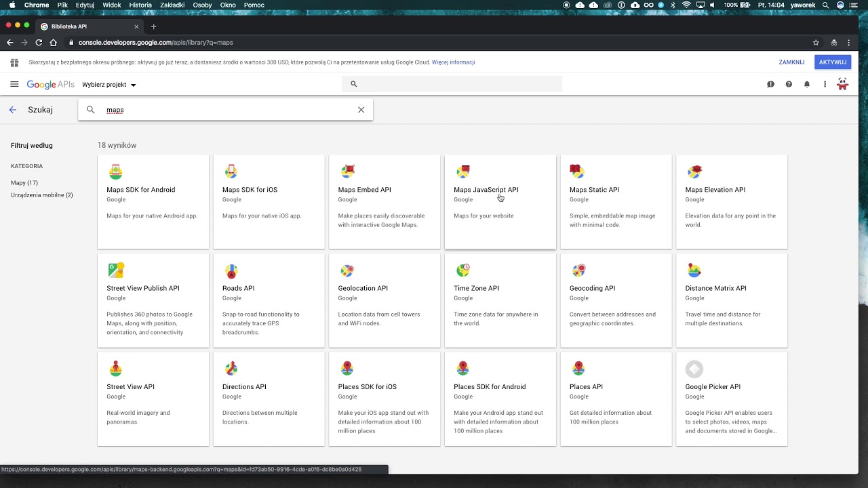Click the Bluetooth icon in menu bar
This screenshot has width=868, height=488.
[673, 5]
